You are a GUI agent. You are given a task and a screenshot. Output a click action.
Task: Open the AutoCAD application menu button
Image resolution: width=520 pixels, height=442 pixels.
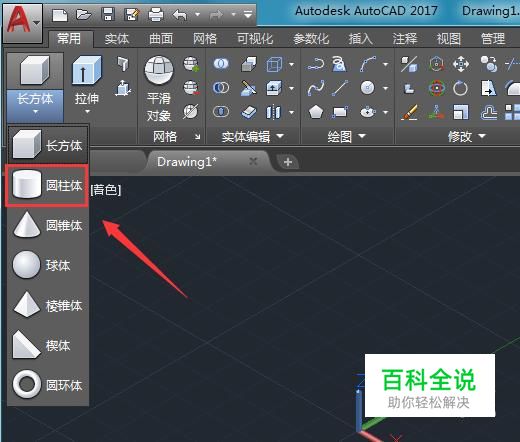pyautogui.click(x=23, y=23)
